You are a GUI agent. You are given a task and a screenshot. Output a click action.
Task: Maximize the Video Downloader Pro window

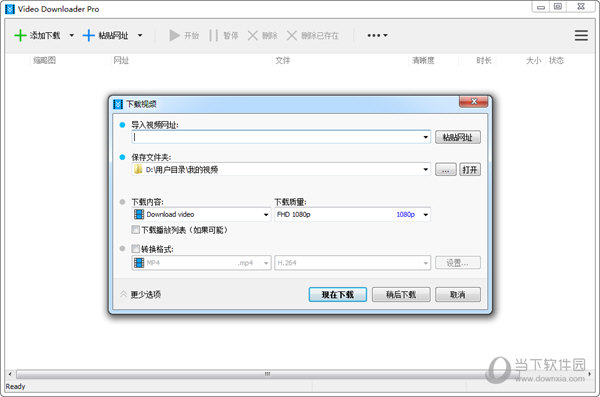tap(558, 7)
